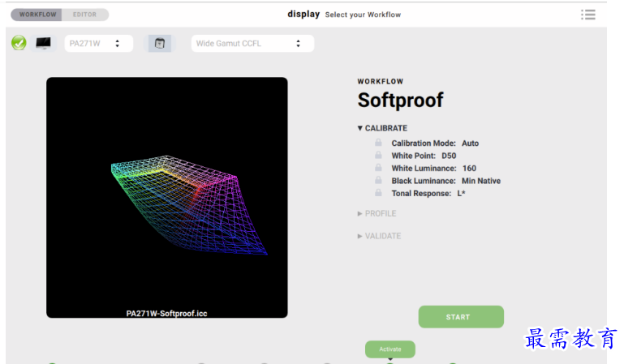The height and width of the screenshot is (364, 624).
Task: Click the Calibration Mode Auto value
Action: [x=471, y=143]
